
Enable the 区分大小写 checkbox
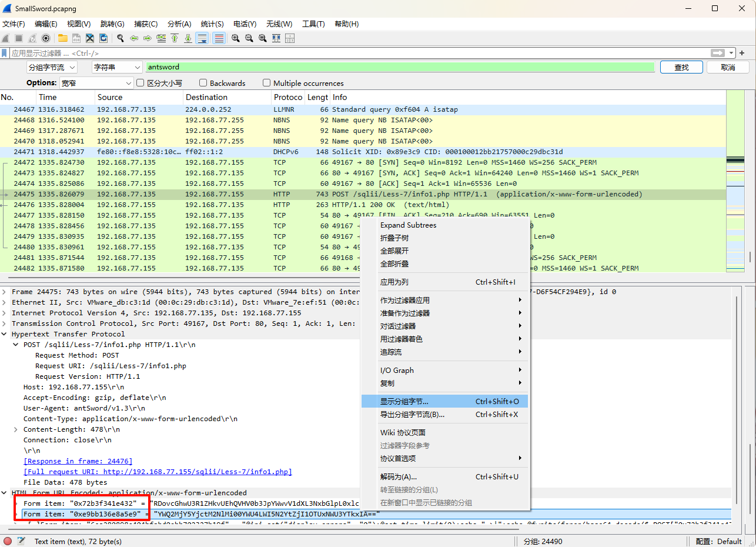(141, 83)
